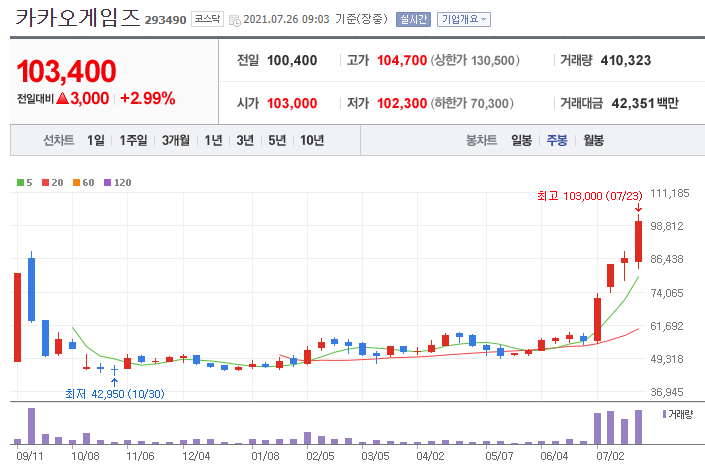Image resolution: width=705 pixels, height=471 pixels.
Task: Select the 1일 line chart tab
Action: [96, 141]
